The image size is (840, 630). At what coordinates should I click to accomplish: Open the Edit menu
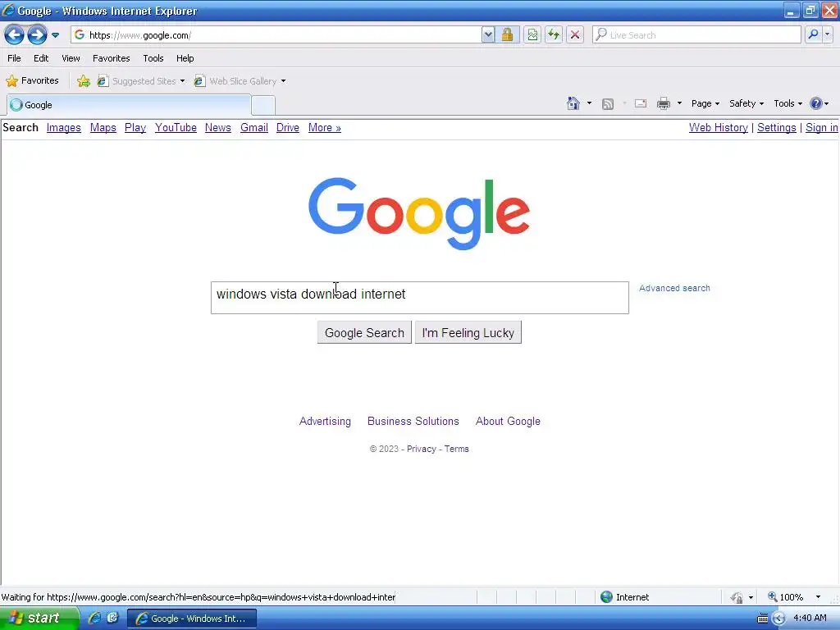(41, 58)
